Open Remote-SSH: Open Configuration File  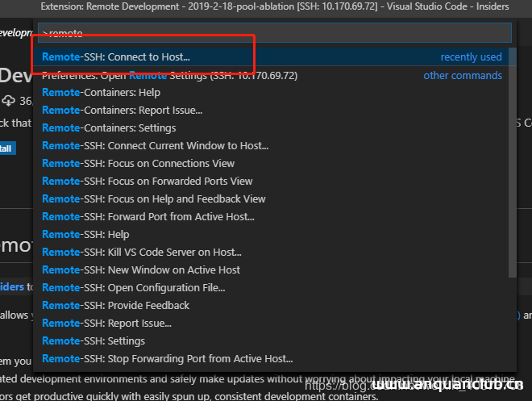point(271,287)
